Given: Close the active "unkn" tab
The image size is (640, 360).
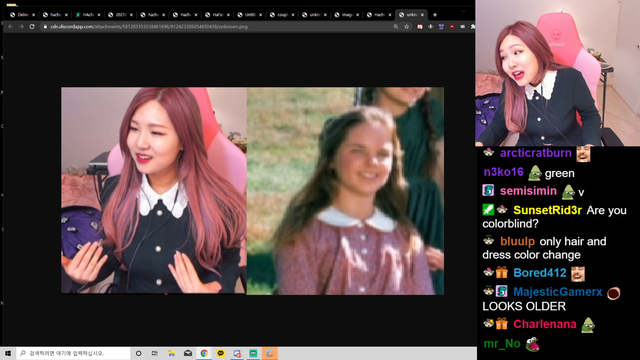Looking at the screenshot, I should pyautogui.click(x=422, y=15).
